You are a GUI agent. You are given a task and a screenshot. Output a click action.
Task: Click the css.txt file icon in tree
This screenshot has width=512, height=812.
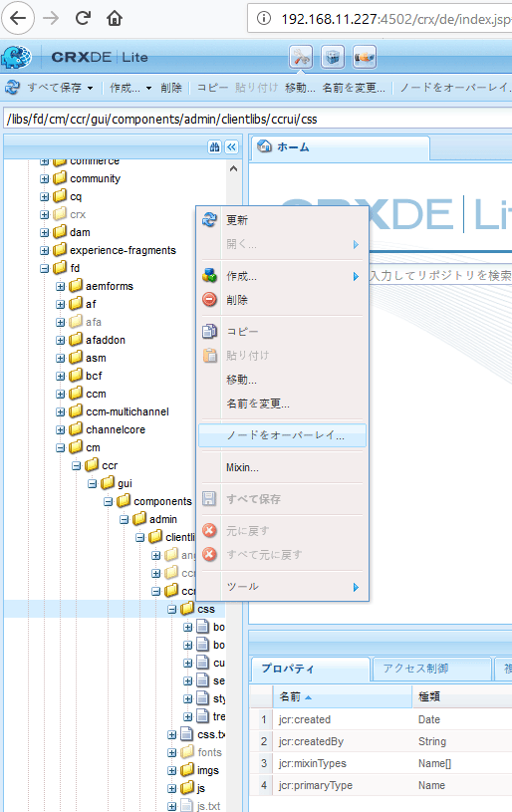click(186, 734)
